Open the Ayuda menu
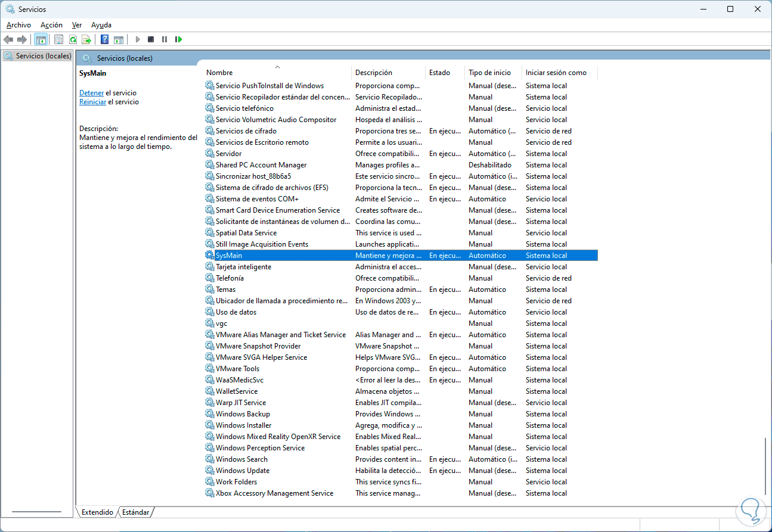Screen dimensions: 772x532 click(101, 25)
